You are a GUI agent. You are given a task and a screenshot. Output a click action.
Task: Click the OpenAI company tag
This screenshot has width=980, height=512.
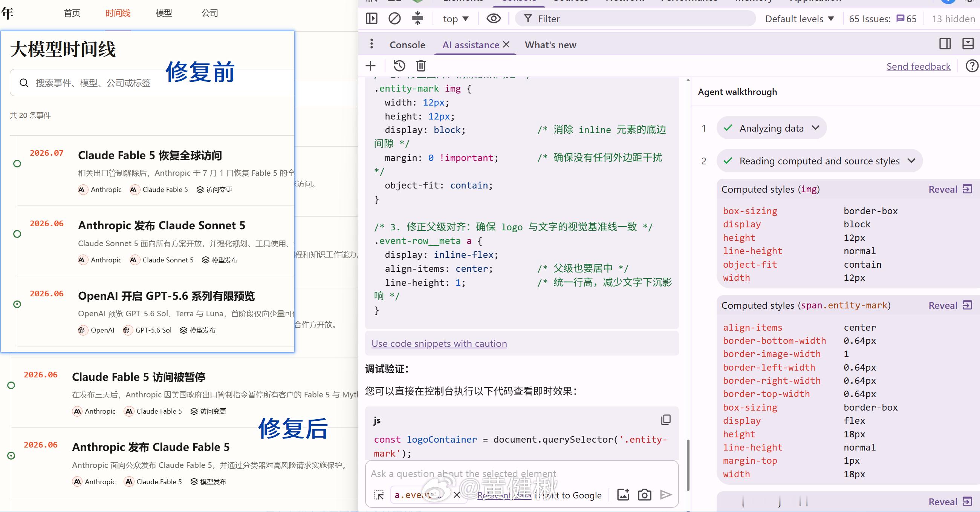point(96,330)
